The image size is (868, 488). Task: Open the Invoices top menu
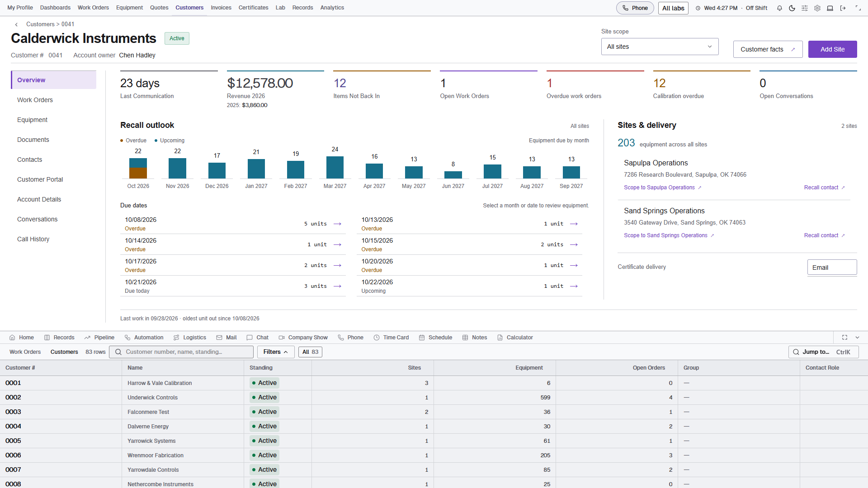click(x=221, y=8)
